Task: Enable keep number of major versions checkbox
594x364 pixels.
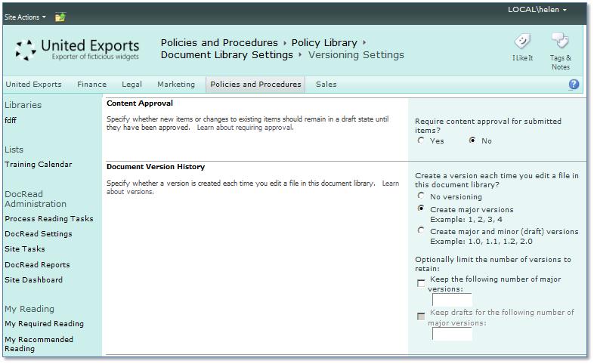Action: point(421,283)
